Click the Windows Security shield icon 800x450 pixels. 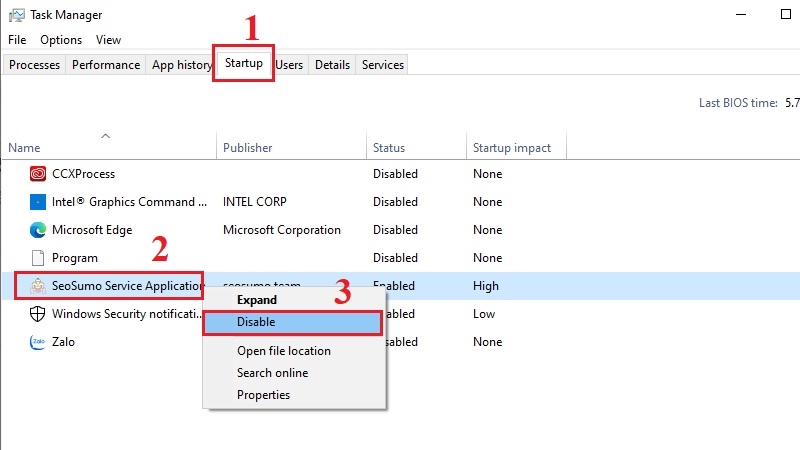(x=38, y=314)
